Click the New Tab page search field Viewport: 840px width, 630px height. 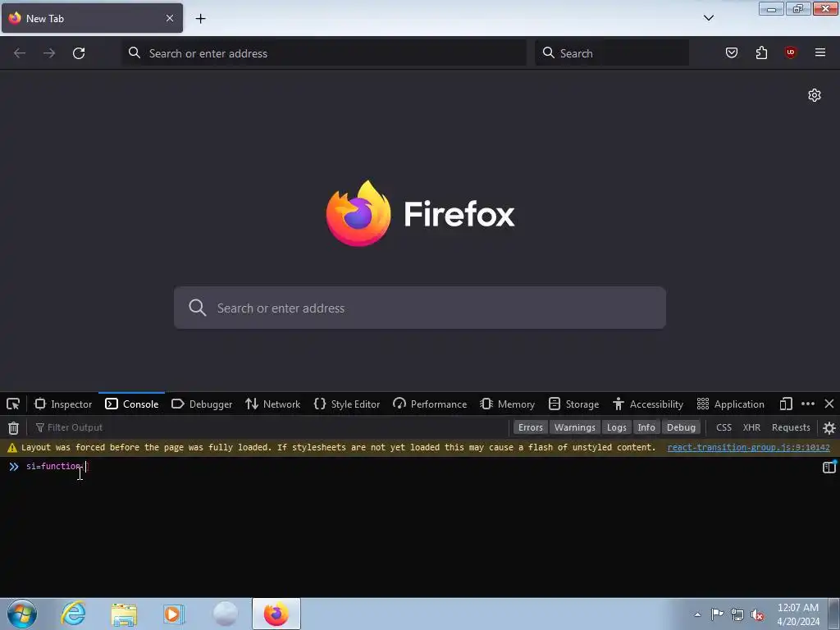pyautogui.click(x=419, y=308)
